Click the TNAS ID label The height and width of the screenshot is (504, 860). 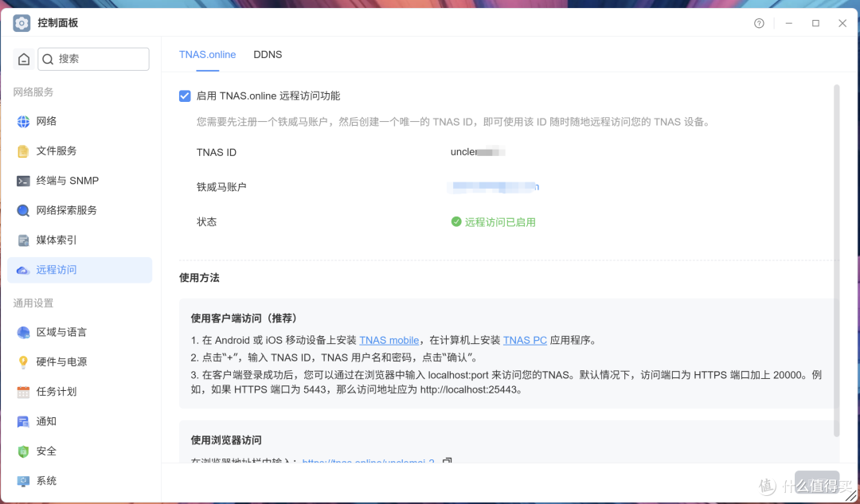coord(217,152)
